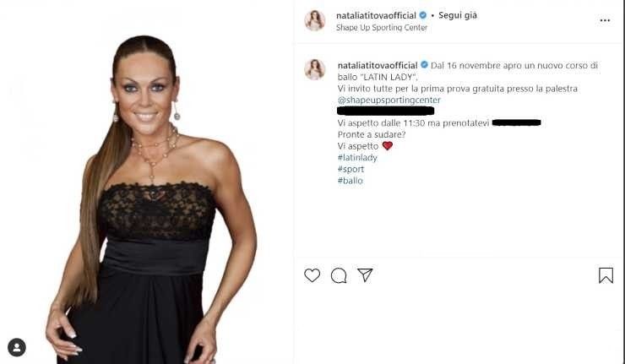Click the verified badge in the caption
625x364 pixels.
click(x=425, y=65)
